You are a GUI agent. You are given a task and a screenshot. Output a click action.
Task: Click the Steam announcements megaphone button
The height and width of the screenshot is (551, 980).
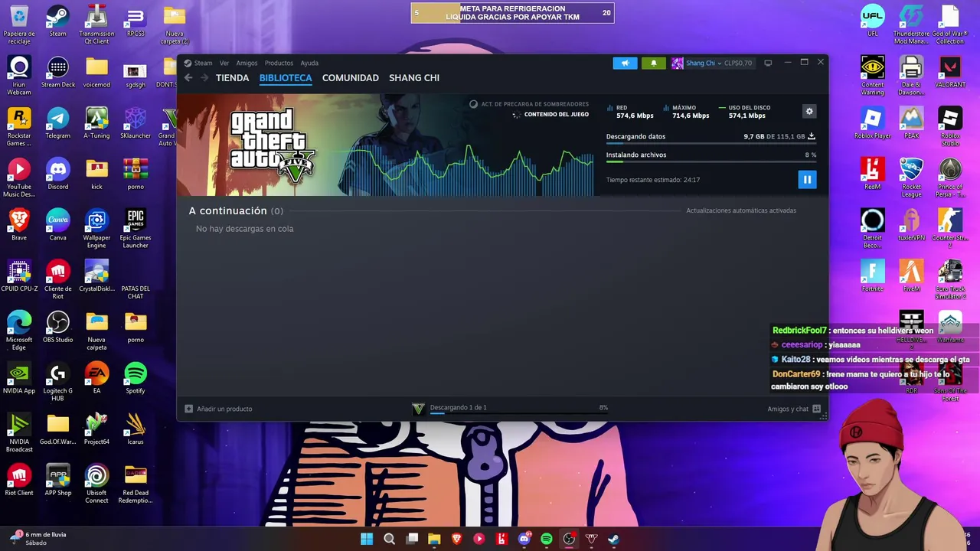(625, 64)
